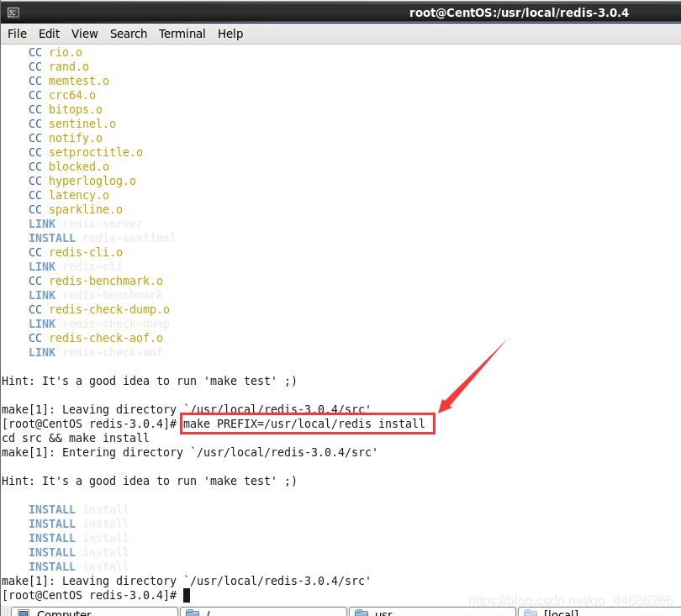The width and height of the screenshot is (681, 616).
Task: Click the 'sentinel.o' compile line
Action: (x=72, y=124)
